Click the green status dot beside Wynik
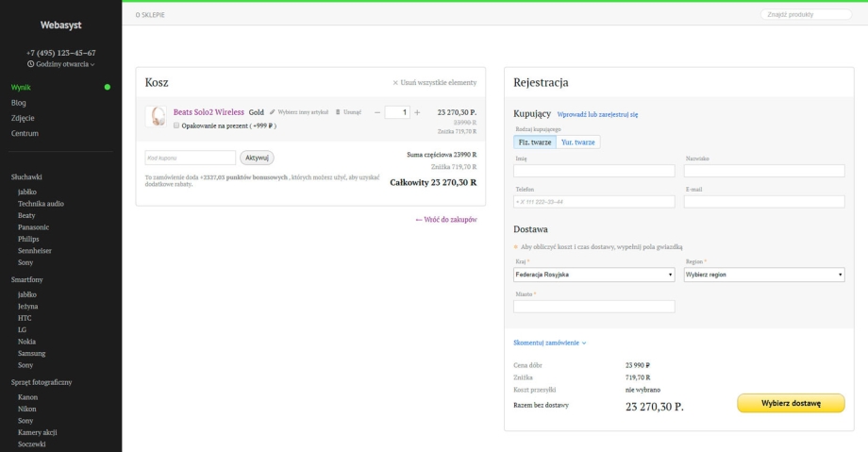868x452 pixels. (108, 88)
